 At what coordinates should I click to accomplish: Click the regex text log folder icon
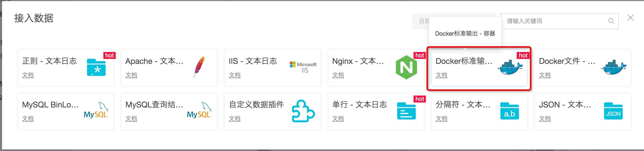point(96,67)
